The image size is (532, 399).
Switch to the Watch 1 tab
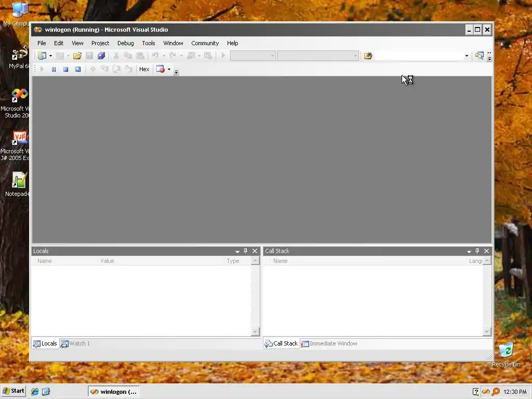tap(75, 343)
